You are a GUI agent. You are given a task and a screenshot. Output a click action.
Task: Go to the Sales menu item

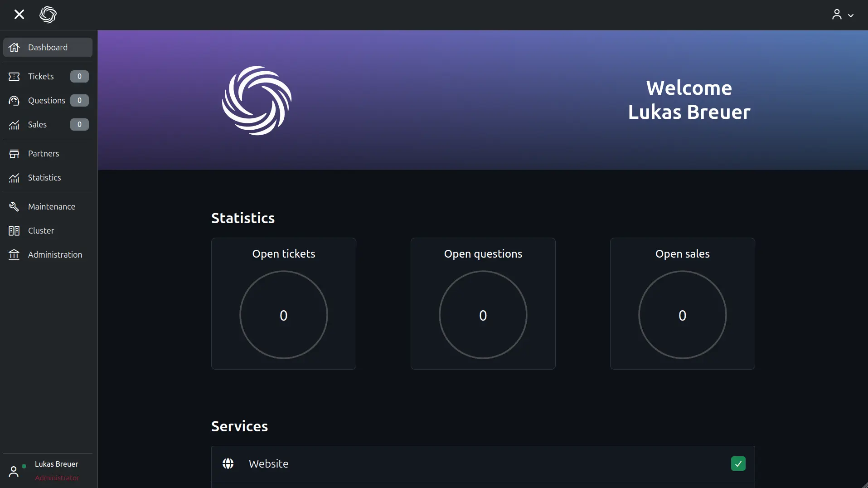[37, 125]
